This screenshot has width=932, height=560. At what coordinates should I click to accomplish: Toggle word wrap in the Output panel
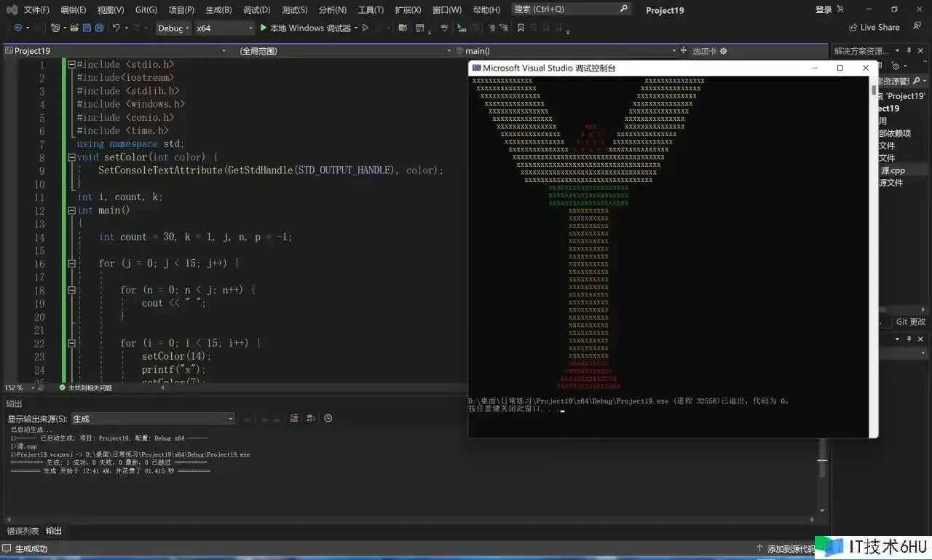point(311,419)
